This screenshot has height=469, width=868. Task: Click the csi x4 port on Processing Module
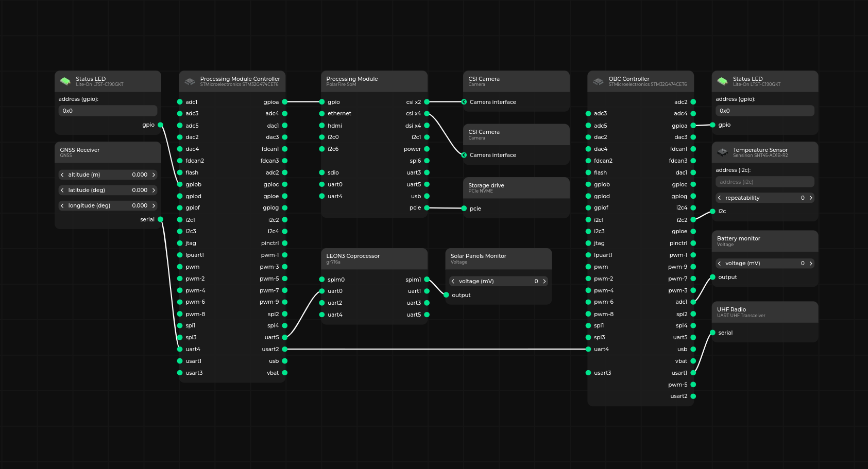[427, 114]
